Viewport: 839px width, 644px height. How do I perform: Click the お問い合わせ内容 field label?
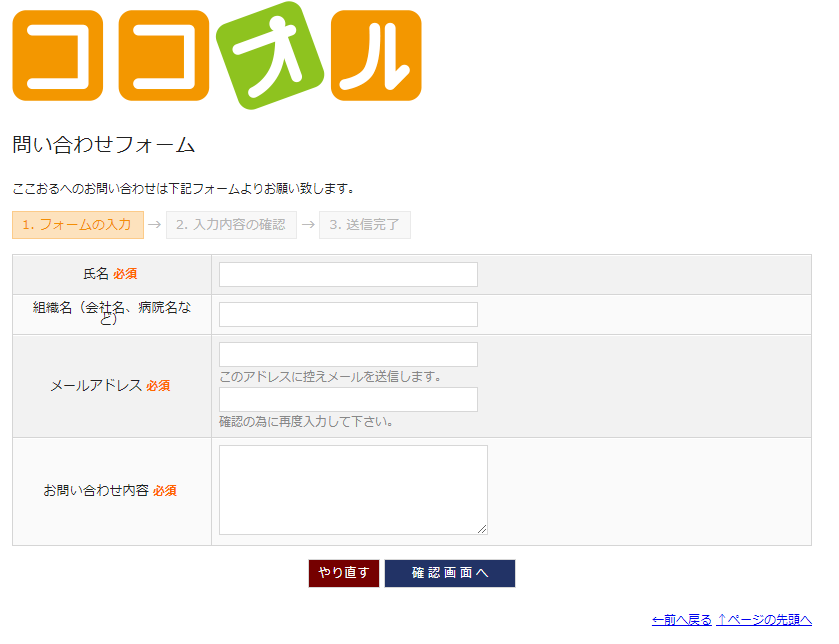pyautogui.click(x=96, y=490)
